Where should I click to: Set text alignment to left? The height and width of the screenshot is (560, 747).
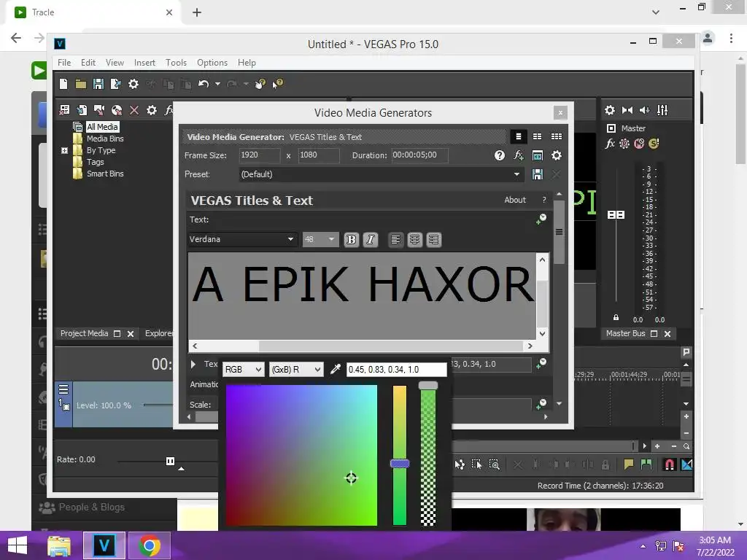pos(395,239)
